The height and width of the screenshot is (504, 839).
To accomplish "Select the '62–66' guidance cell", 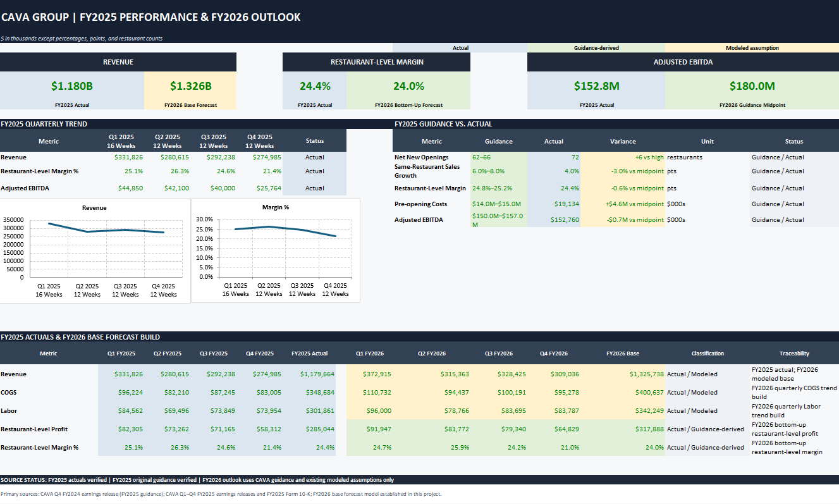I will point(499,157).
